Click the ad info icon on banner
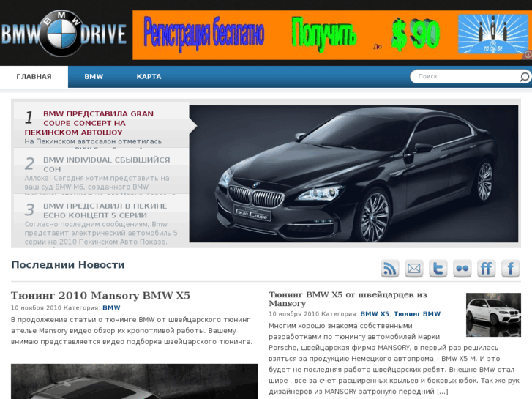The image size is (532, 399). (x=528, y=54)
